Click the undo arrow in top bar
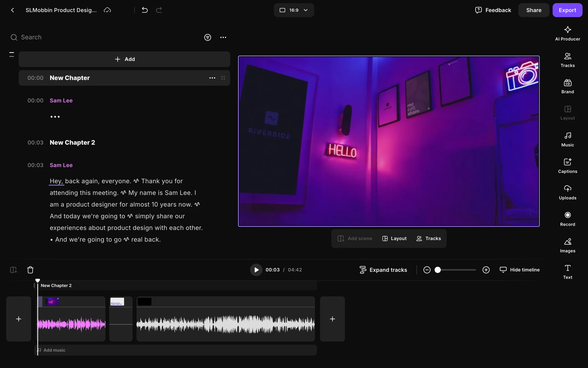 tap(145, 10)
